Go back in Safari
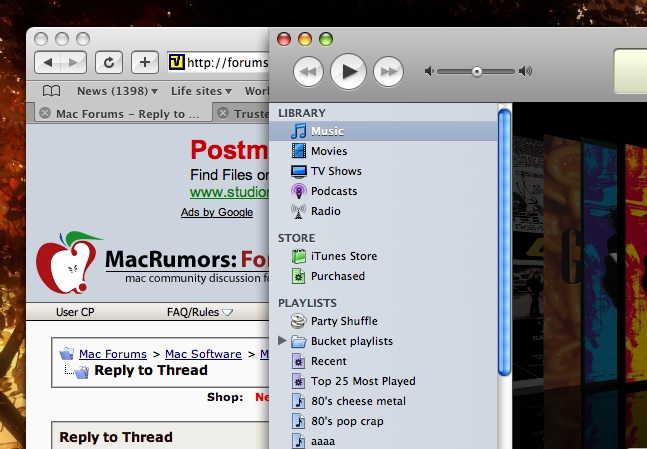 (48, 62)
